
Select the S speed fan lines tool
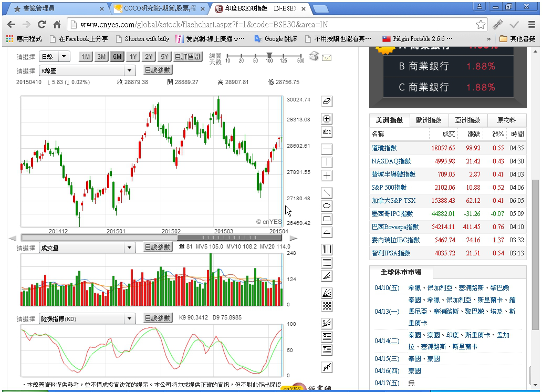[327, 324]
